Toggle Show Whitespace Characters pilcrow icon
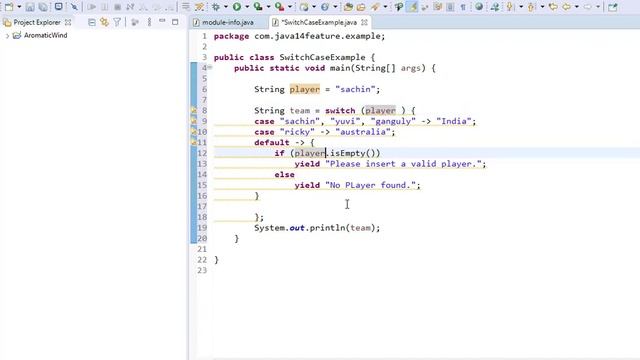This screenshot has height=360, width=640. (x=463, y=7)
